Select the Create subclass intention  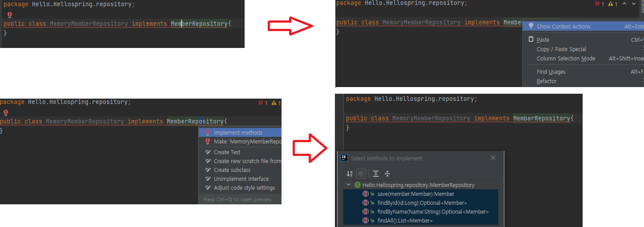[x=240, y=170]
